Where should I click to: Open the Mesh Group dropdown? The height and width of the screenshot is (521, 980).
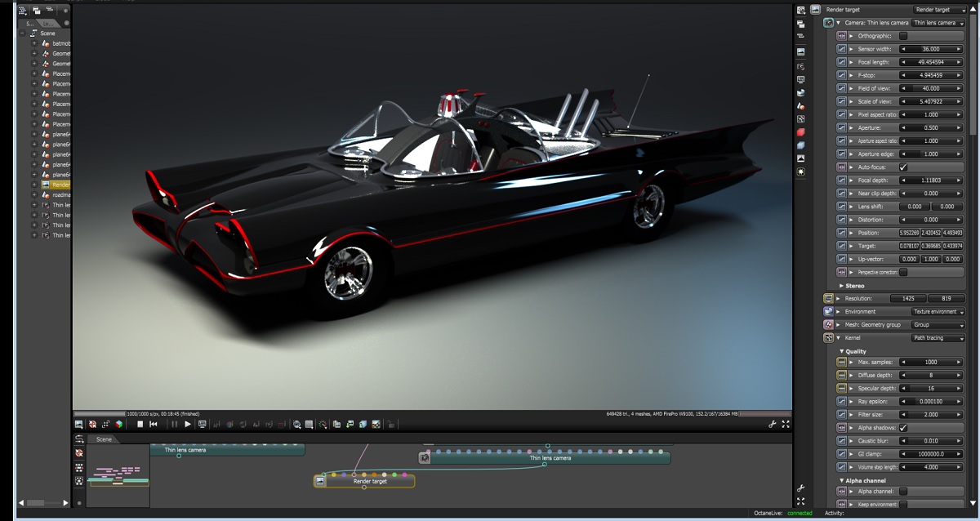pos(938,324)
